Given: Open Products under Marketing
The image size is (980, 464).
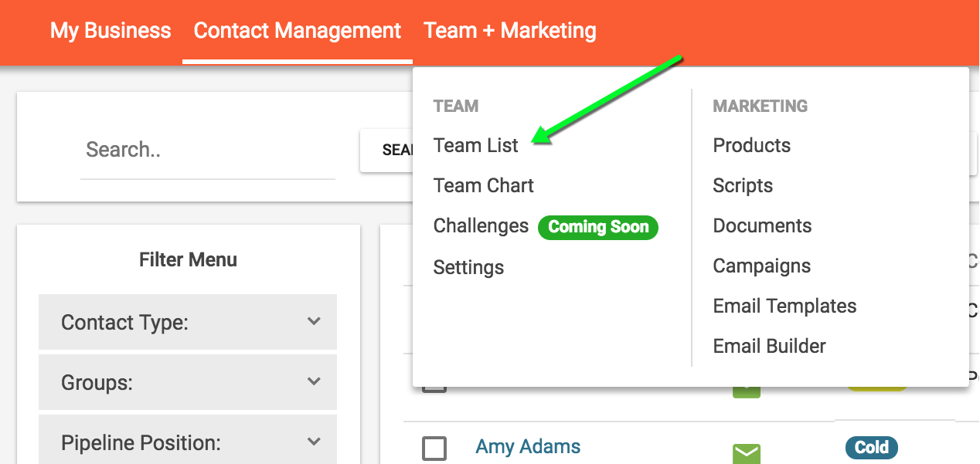Looking at the screenshot, I should pyautogui.click(x=750, y=145).
